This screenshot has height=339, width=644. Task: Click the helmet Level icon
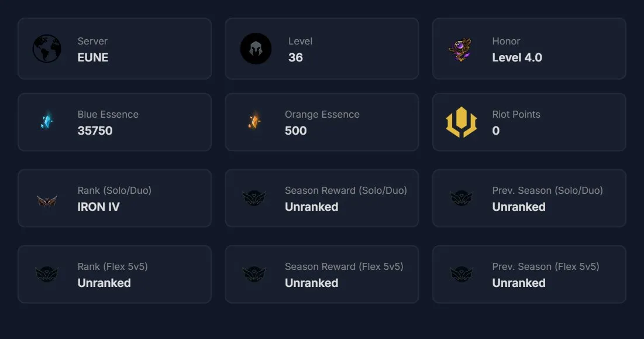pos(256,49)
